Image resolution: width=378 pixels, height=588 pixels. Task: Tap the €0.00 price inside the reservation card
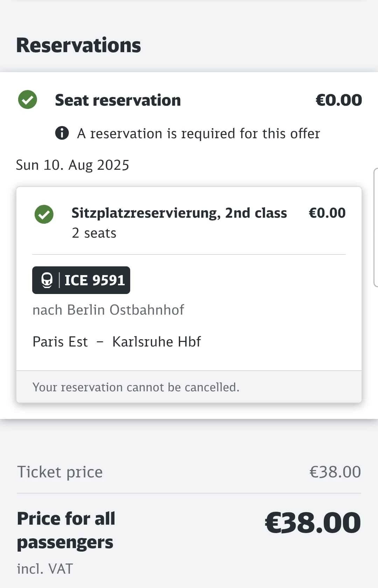[327, 213]
